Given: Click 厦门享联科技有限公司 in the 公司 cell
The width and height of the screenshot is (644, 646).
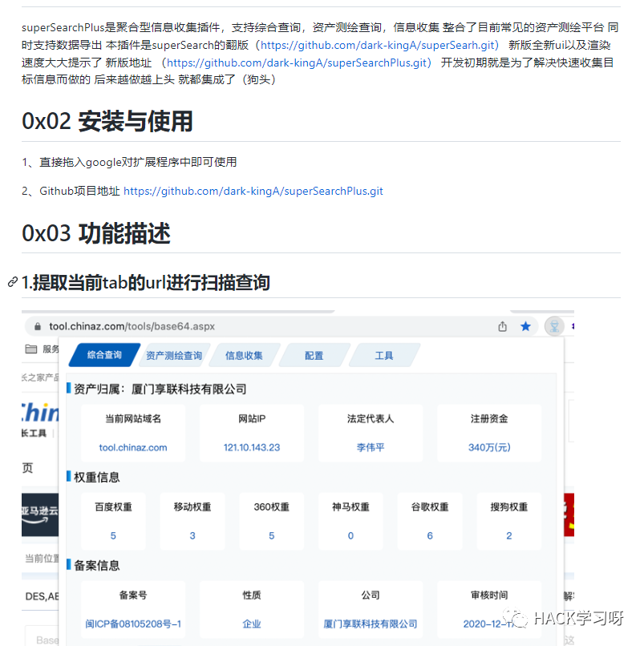Looking at the screenshot, I should click(x=371, y=624).
